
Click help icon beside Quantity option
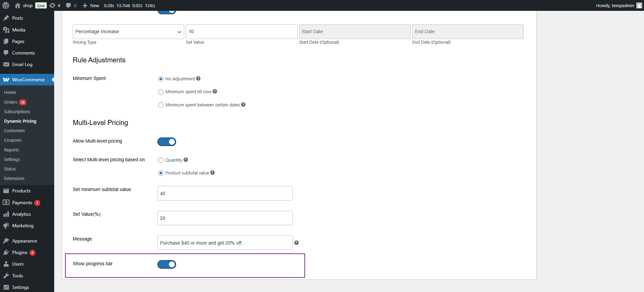186,160
